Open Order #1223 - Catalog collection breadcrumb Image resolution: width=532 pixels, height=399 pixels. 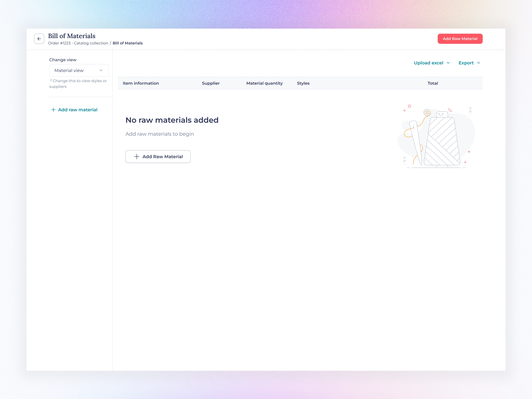78,43
